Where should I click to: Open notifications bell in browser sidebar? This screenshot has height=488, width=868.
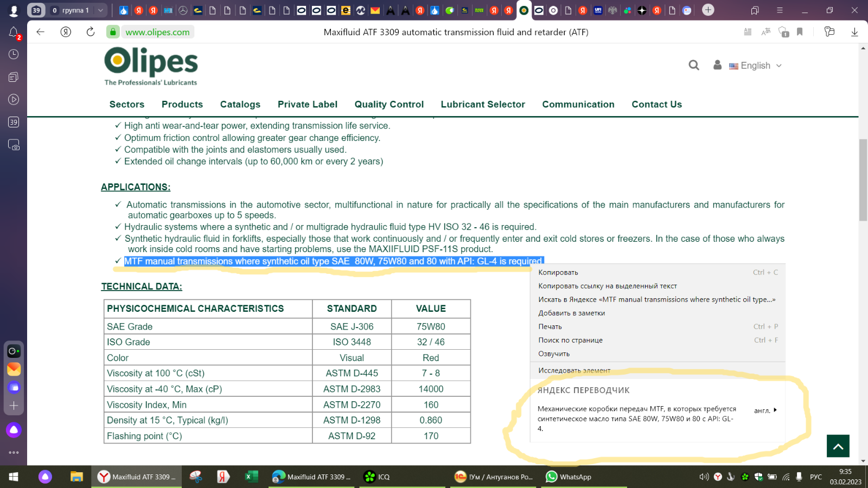14,33
